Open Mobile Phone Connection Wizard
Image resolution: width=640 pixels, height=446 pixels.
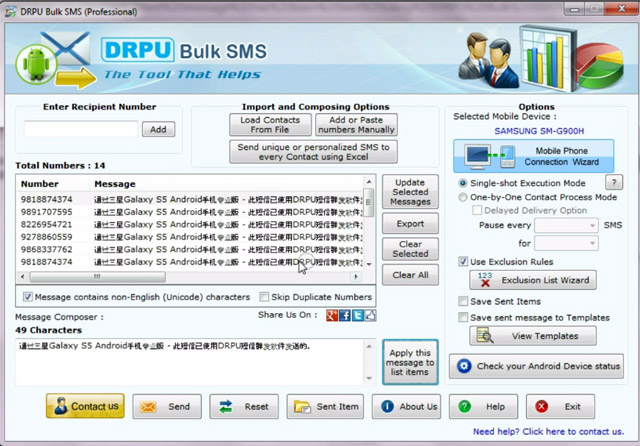[x=533, y=156]
